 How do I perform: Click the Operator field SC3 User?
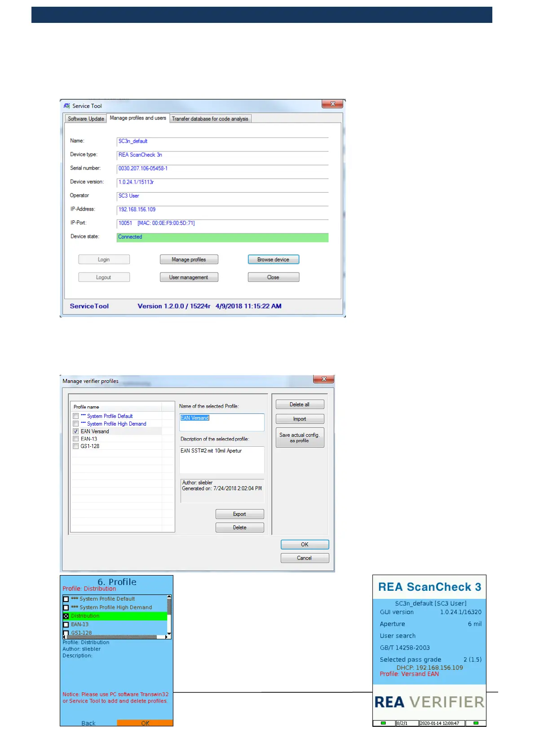[x=222, y=196]
